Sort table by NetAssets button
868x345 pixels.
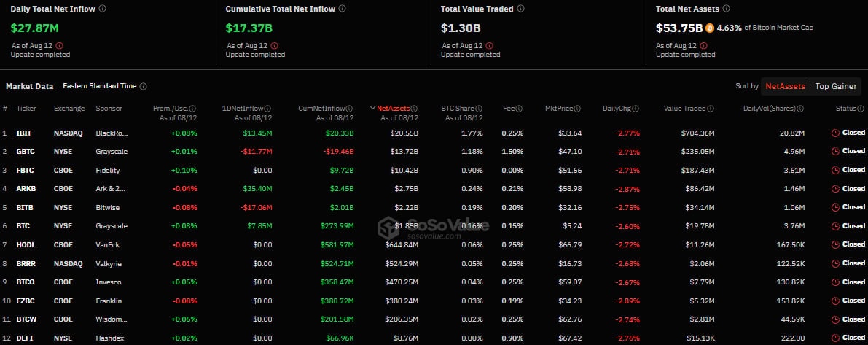click(x=785, y=86)
